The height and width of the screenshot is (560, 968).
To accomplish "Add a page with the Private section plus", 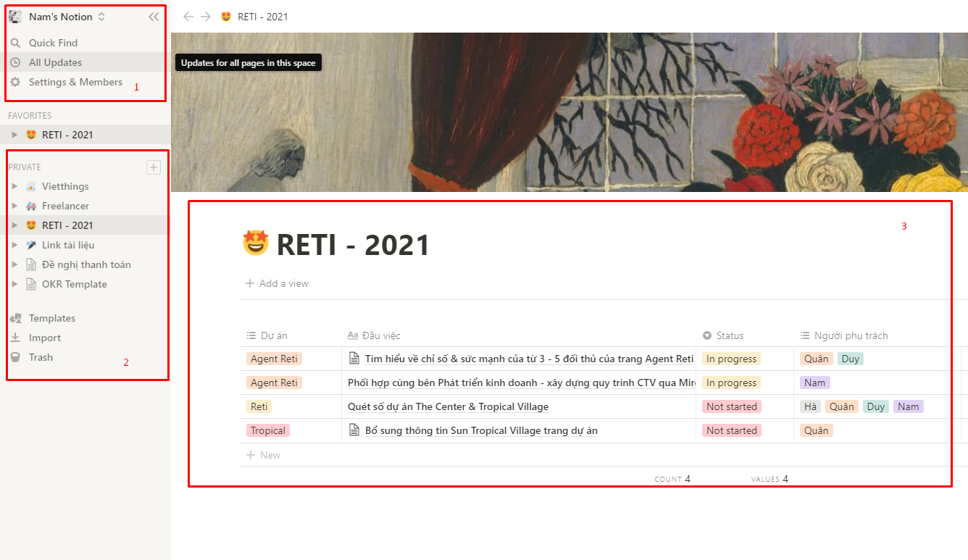I will (x=154, y=167).
